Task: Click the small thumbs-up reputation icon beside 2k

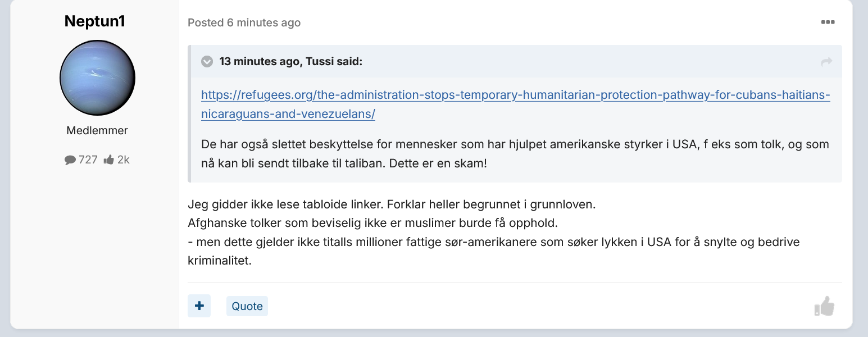Action: pos(109,160)
